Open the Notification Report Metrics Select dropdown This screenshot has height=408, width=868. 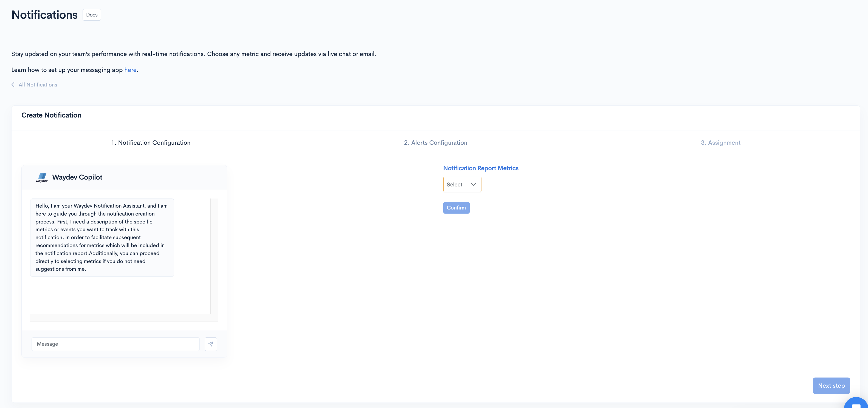coord(462,185)
